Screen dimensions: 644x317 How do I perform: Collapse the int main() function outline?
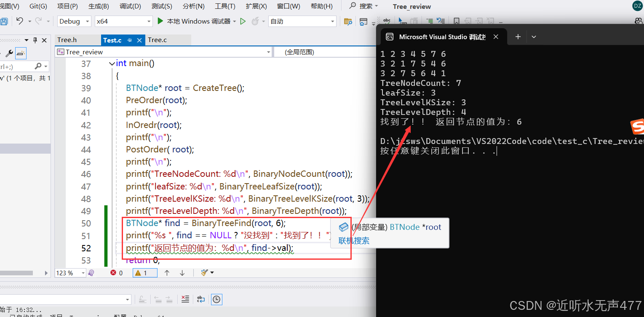coord(112,64)
